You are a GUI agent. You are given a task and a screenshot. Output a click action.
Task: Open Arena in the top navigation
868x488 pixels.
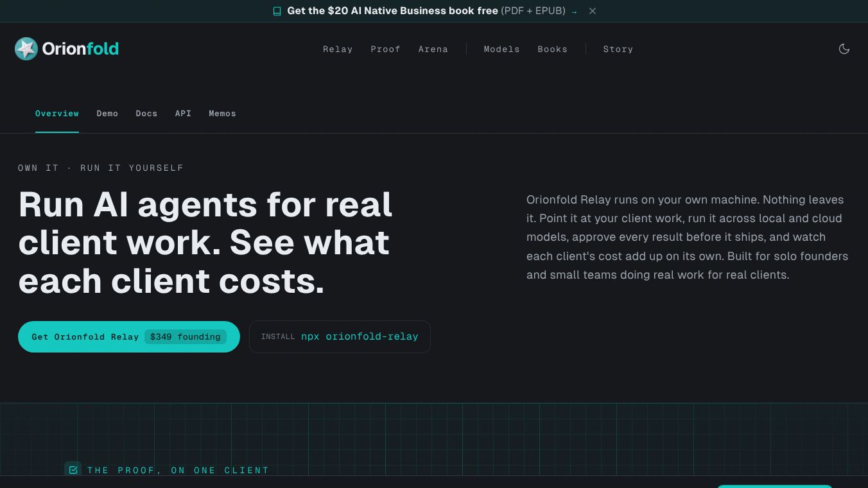click(x=433, y=49)
